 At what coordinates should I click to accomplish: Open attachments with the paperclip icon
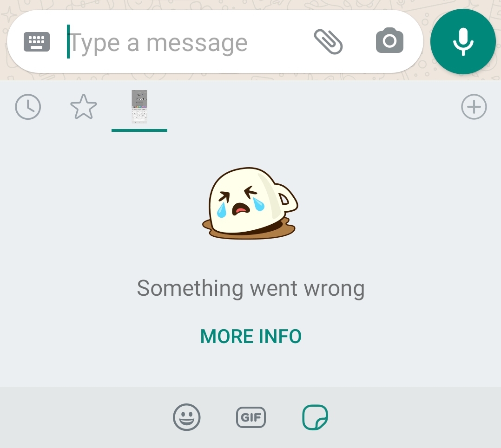[x=328, y=41]
